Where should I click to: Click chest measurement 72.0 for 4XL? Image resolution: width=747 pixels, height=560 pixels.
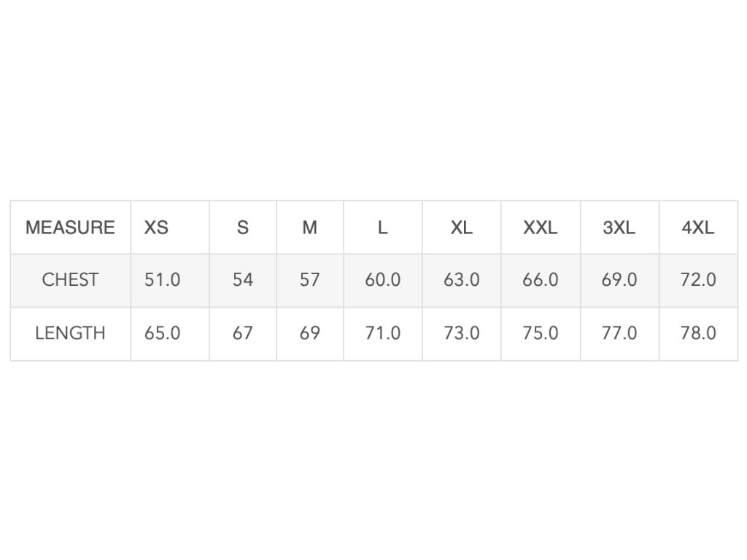(x=698, y=280)
